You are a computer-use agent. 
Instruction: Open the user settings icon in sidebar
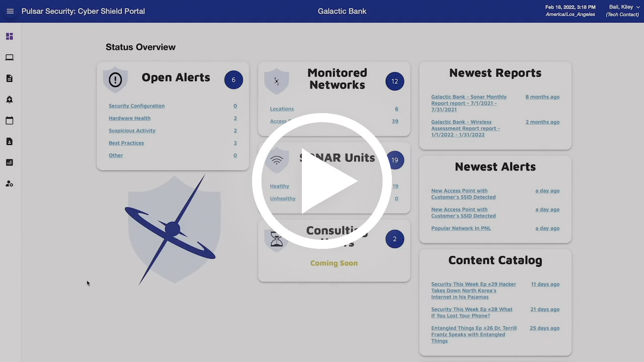[x=10, y=184]
